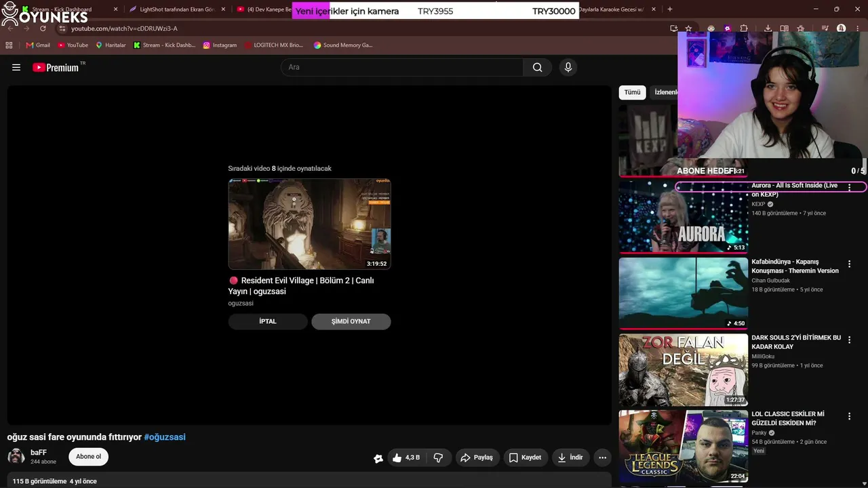Open options menu for LOL Classic video
Image resolution: width=868 pixels, height=488 pixels.
[849, 416]
